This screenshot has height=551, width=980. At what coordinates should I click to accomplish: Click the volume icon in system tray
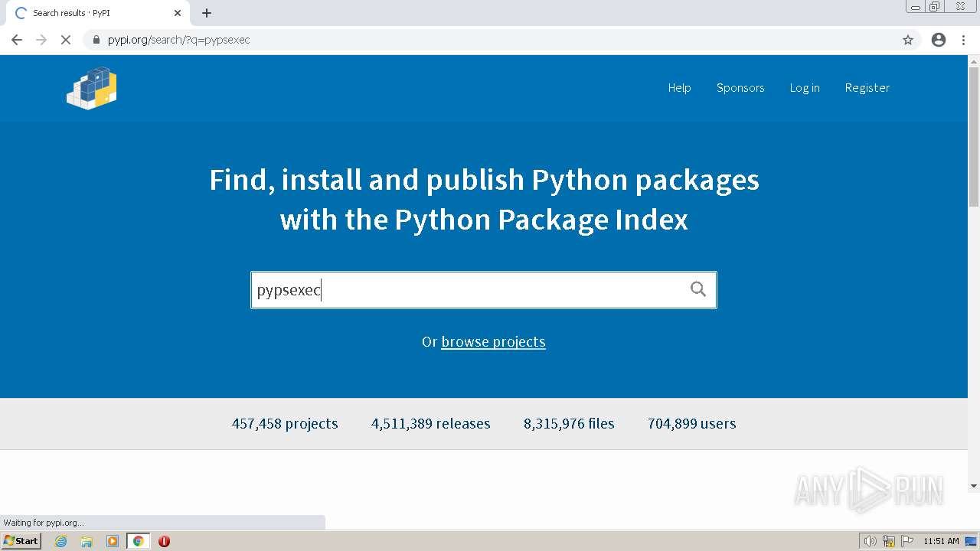point(870,541)
